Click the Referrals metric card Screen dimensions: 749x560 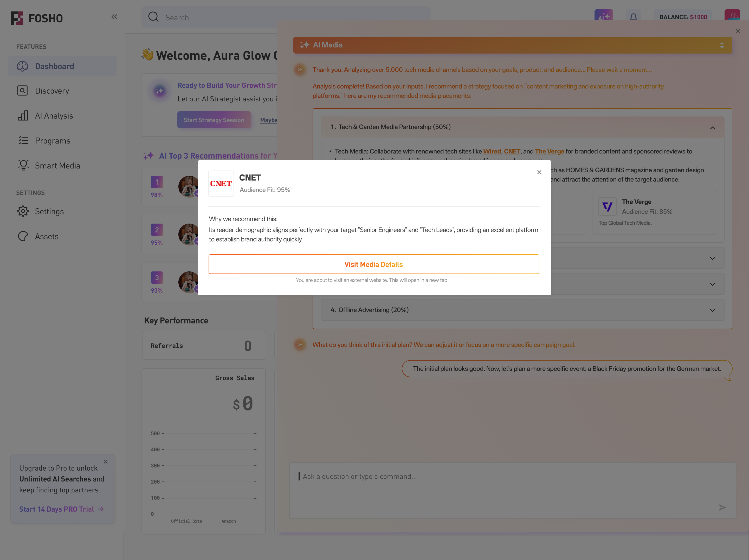tap(204, 345)
